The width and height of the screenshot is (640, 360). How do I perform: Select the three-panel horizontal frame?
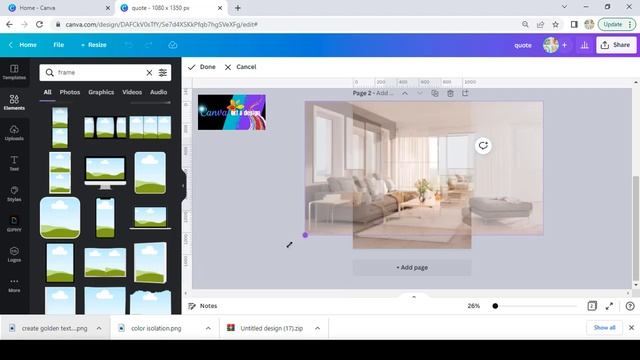point(150,127)
